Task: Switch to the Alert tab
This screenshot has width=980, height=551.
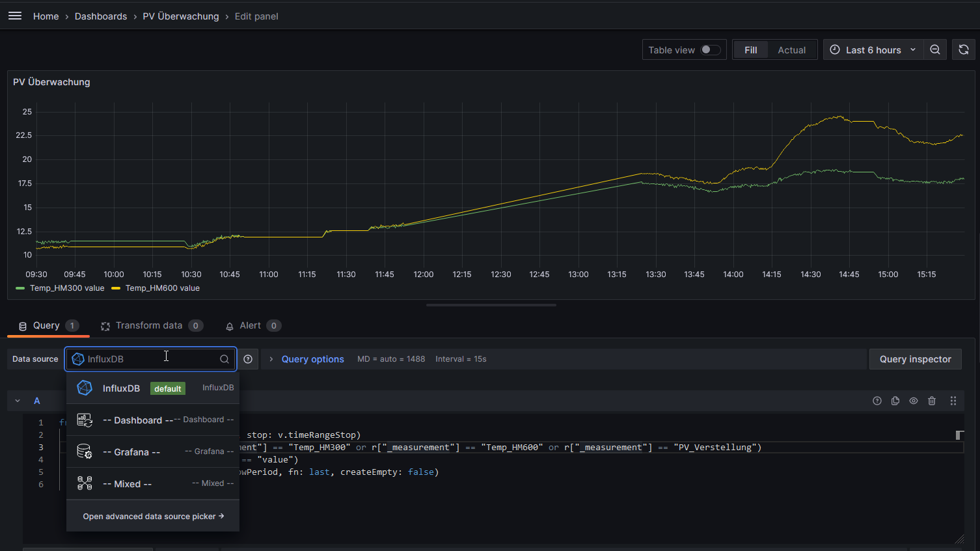Action: click(253, 326)
